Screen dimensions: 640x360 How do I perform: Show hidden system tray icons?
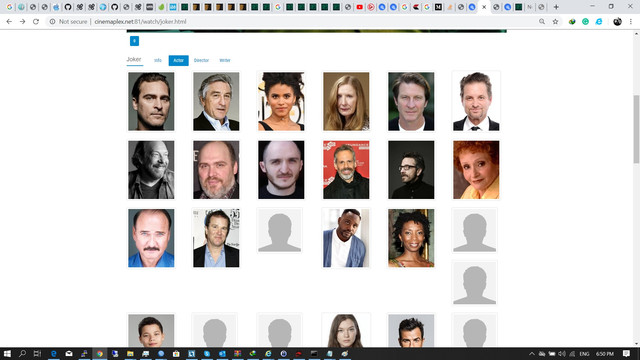[531, 354]
